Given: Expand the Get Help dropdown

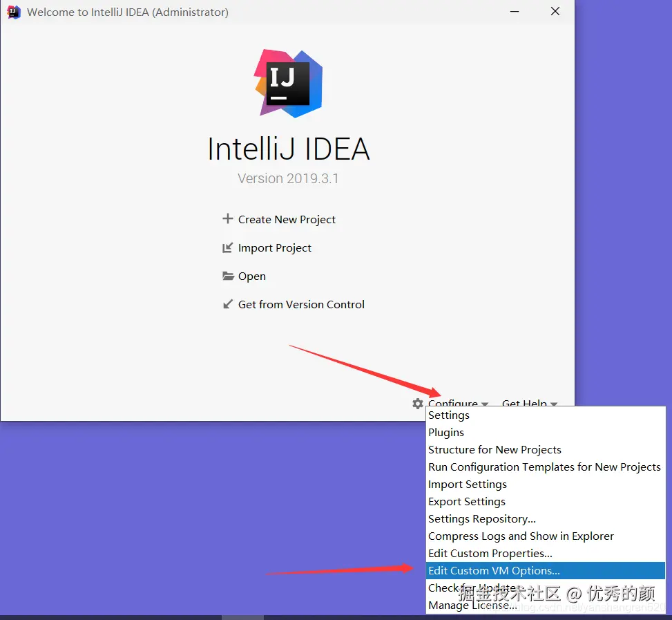Looking at the screenshot, I should (x=529, y=402).
